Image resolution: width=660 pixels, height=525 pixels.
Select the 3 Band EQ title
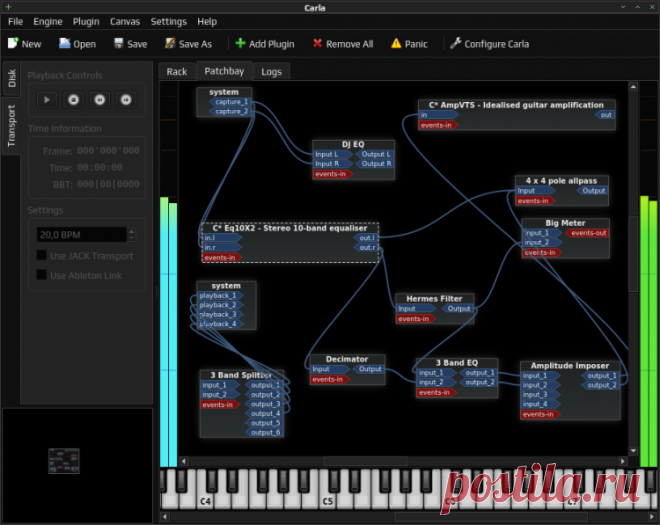click(x=457, y=363)
